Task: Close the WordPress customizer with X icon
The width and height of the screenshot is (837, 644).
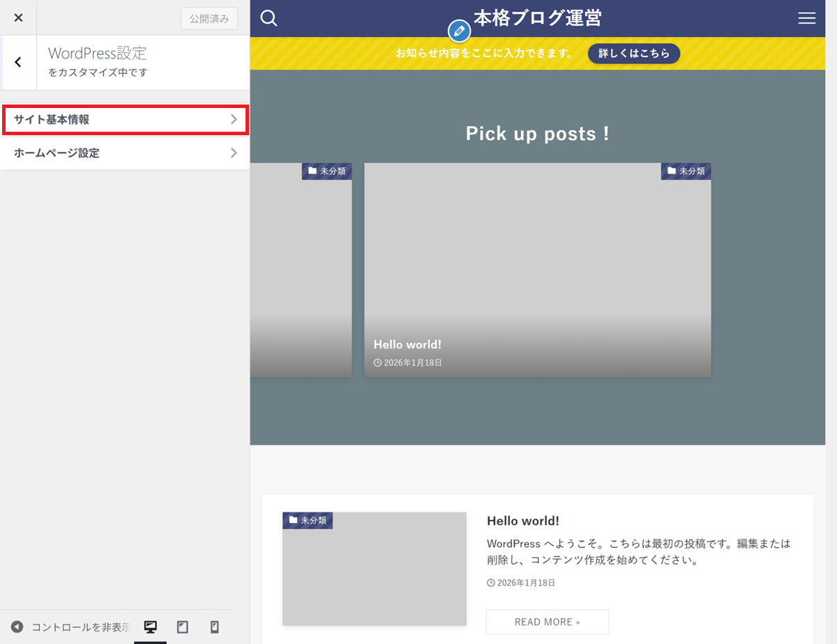Action: pyautogui.click(x=18, y=17)
